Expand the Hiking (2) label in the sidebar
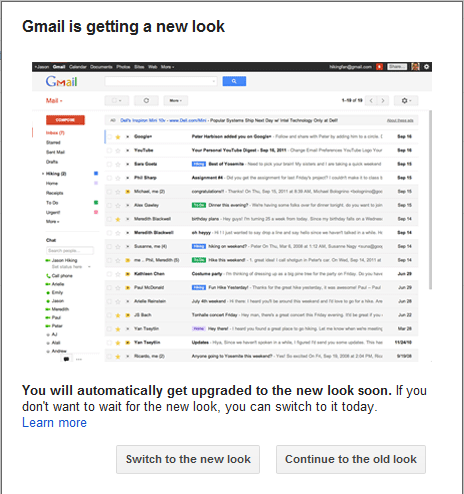The height and width of the screenshot is (494, 464). pos(43,174)
